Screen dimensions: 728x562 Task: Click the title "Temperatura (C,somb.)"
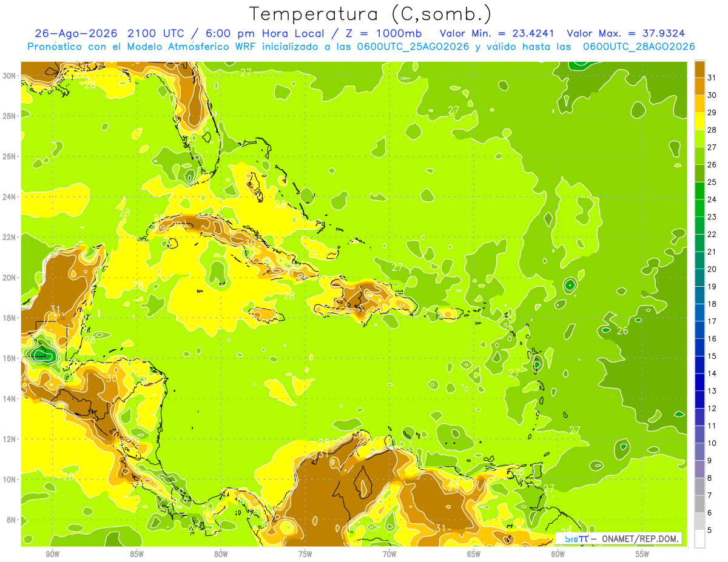pos(370,14)
